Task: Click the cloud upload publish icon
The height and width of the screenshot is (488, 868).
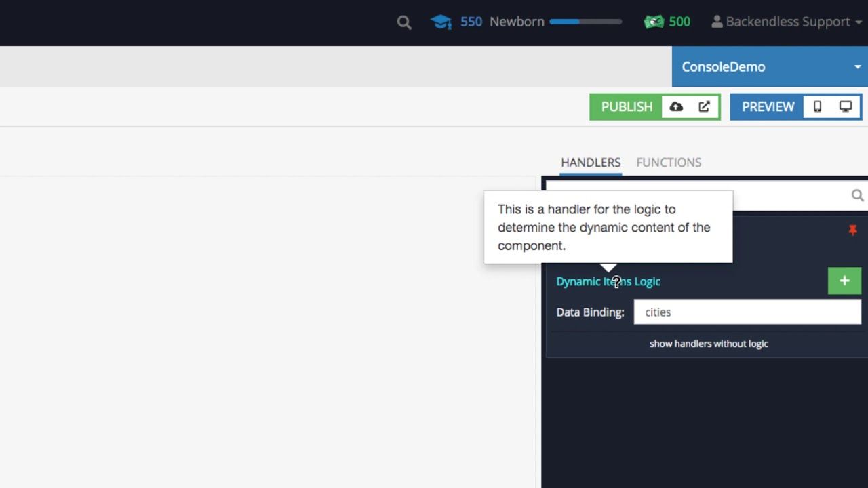Action: click(676, 107)
